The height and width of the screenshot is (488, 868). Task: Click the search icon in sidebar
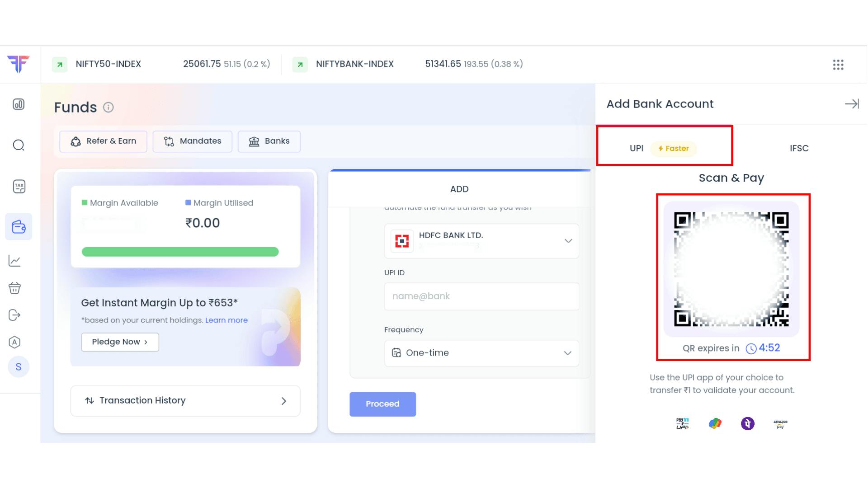[19, 145]
